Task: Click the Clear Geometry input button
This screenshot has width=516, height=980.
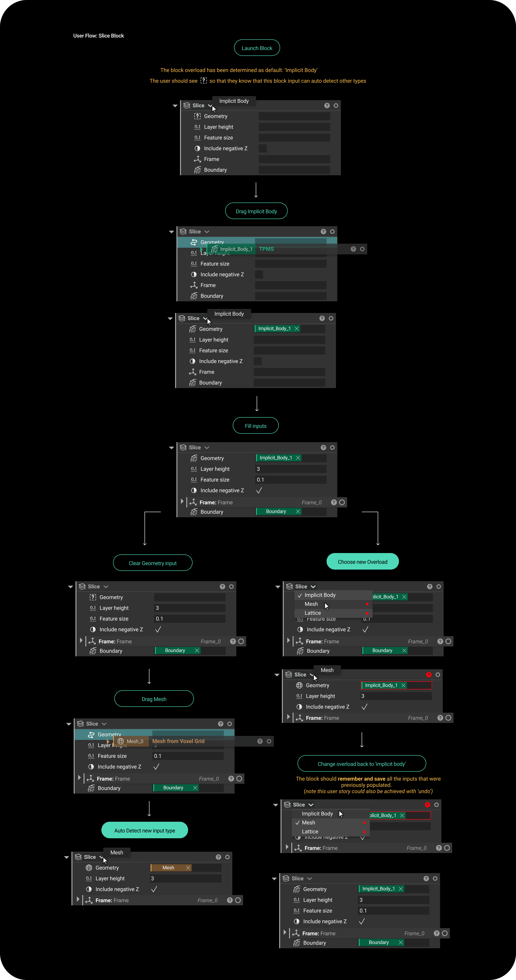Action: [x=153, y=563]
